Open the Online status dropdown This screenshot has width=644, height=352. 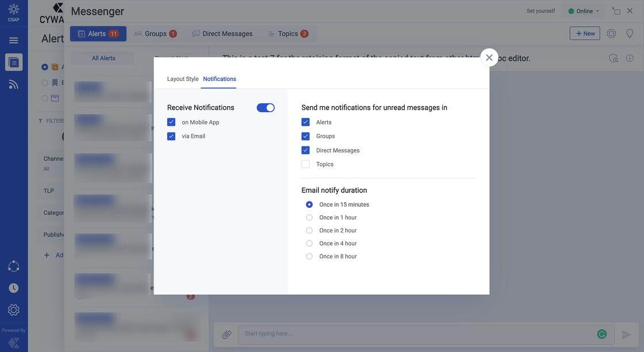click(x=584, y=11)
